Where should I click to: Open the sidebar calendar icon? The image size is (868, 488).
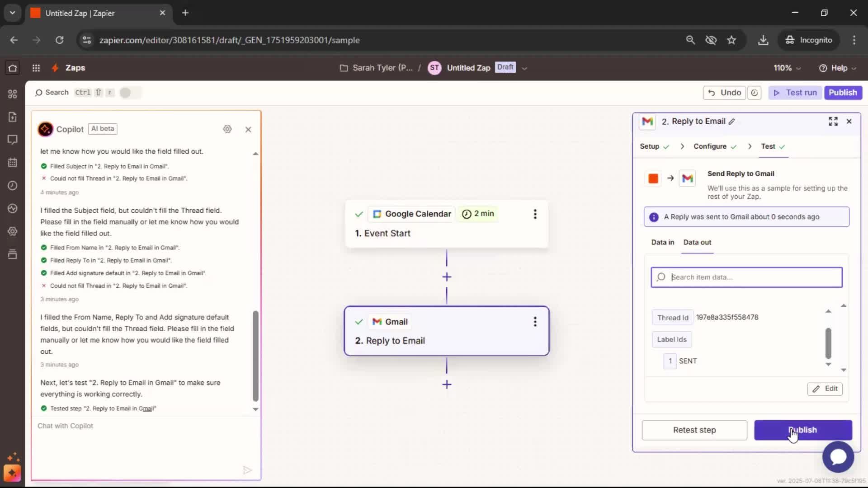(x=13, y=162)
